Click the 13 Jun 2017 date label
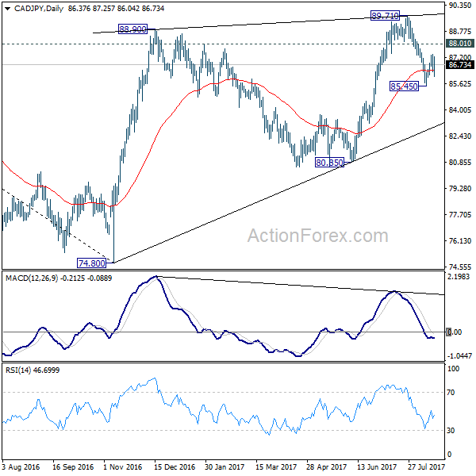Screen dimensions: 476x476 pos(377,466)
